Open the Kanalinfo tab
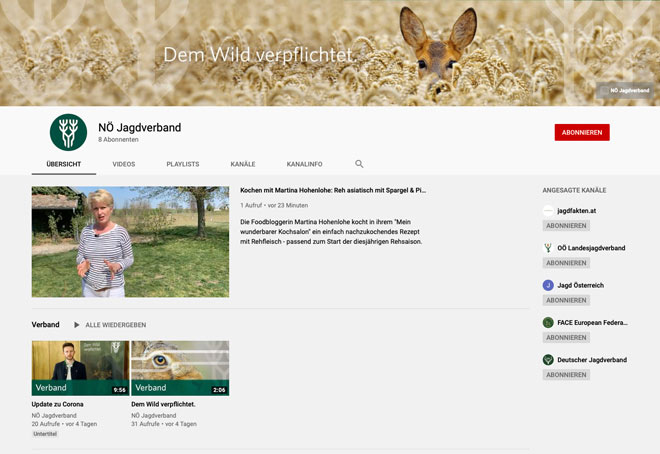This screenshot has width=660, height=454. 304,164
